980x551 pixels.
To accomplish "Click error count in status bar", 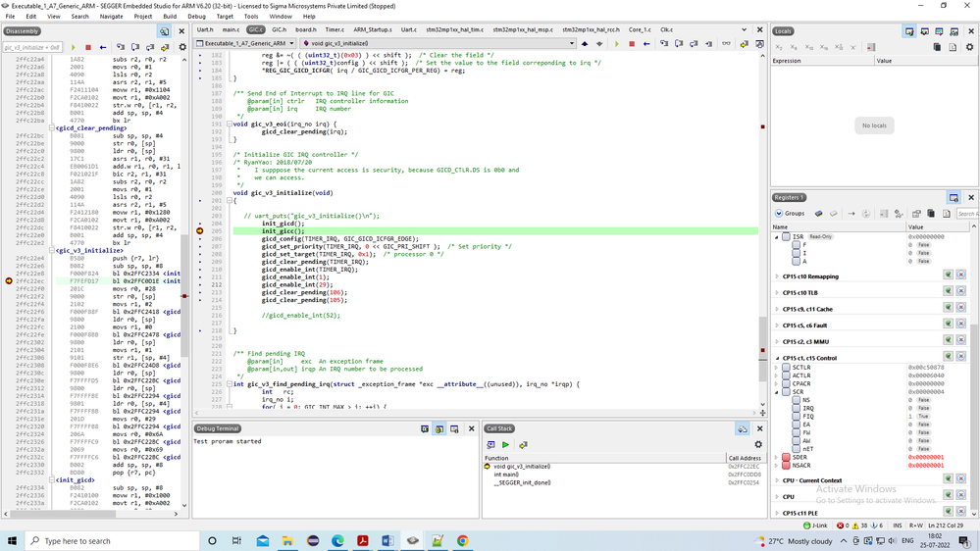I will 843,526.
